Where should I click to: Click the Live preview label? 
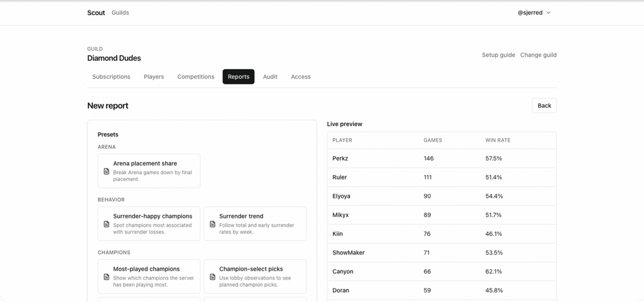345,124
